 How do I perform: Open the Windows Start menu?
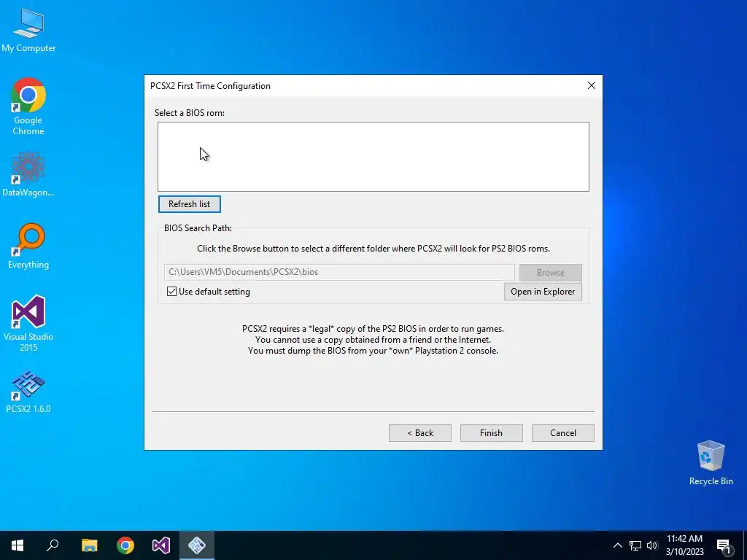tap(18, 545)
